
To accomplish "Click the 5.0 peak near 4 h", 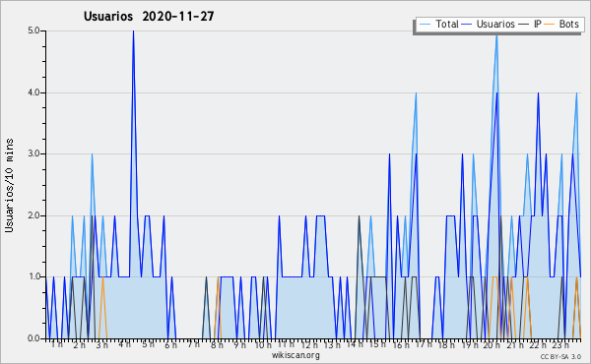I will tap(133, 31).
